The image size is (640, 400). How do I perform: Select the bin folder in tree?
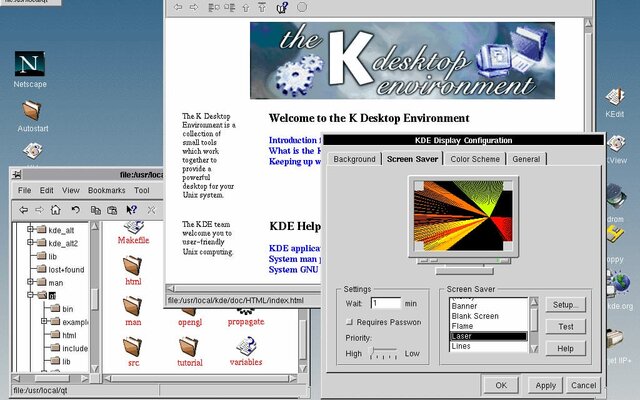tap(62, 309)
